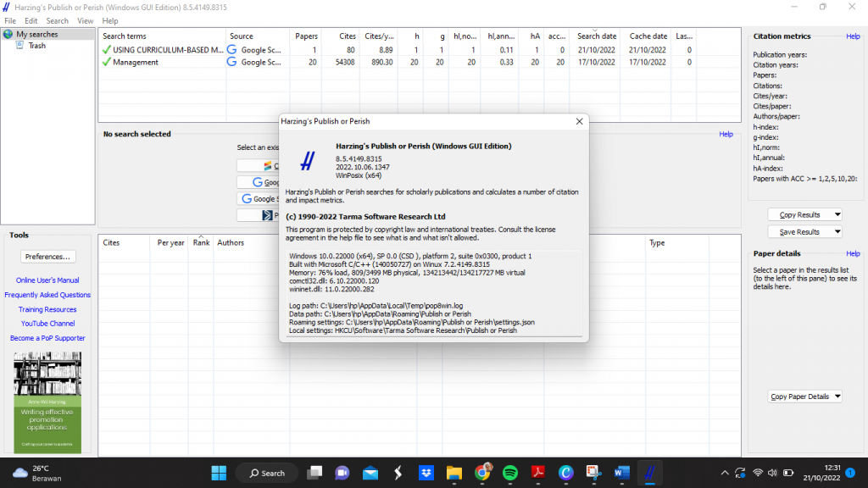This screenshot has width=868, height=488.
Task: Click the Papers column header
Action: 306,36
